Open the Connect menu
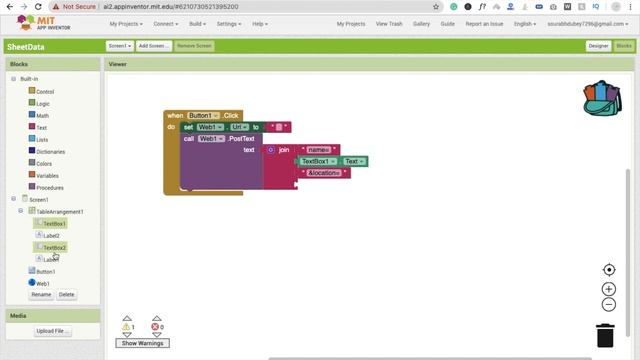The image size is (640, 360). tap(166, 24)
